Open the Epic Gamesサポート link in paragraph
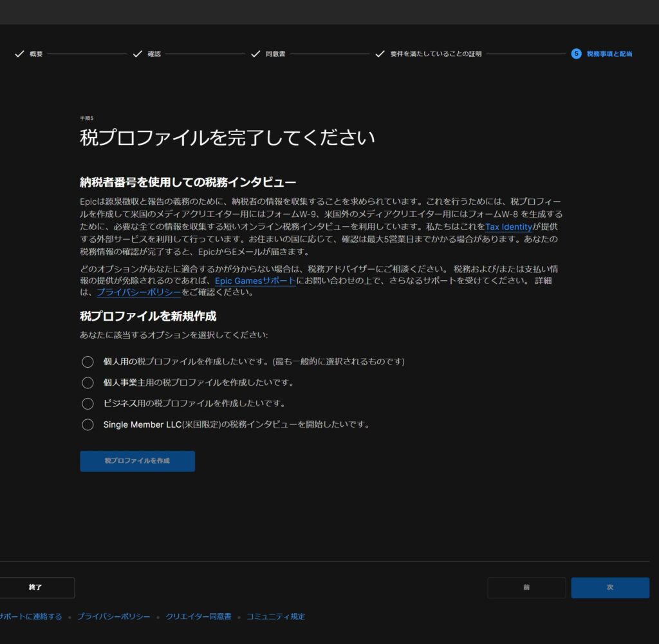This screenshot has width=659, height=644. [255, 281]
